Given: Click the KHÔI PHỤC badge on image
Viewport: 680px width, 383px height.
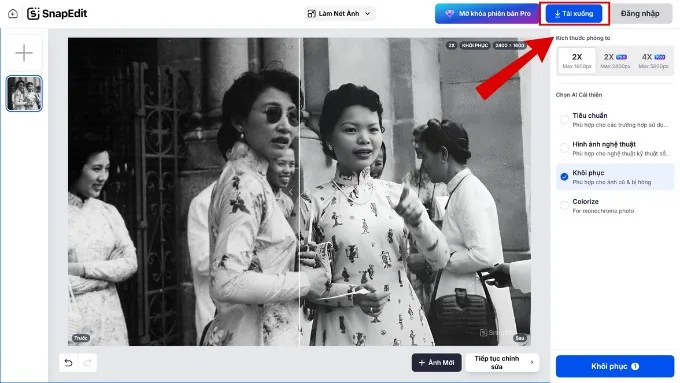Looking at the screenshot, I should 474,45.
